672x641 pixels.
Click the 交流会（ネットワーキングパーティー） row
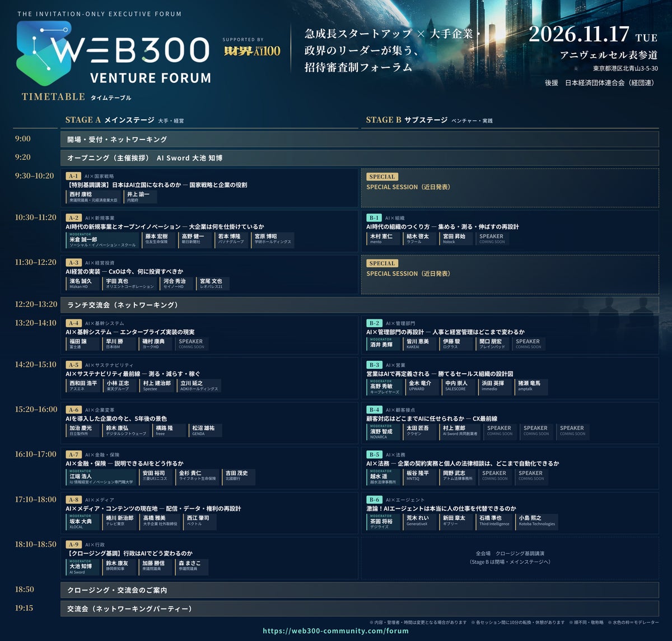click(x=360, y=609)
